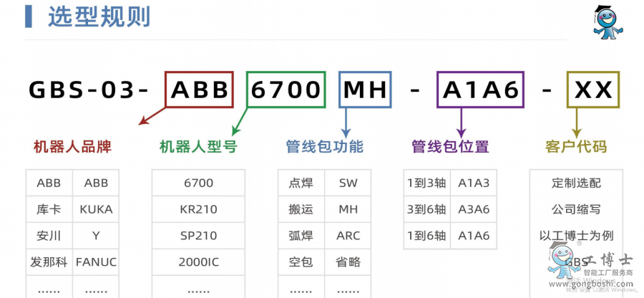
Task: Click the KR210 model cell
Action: pos(198,209)
